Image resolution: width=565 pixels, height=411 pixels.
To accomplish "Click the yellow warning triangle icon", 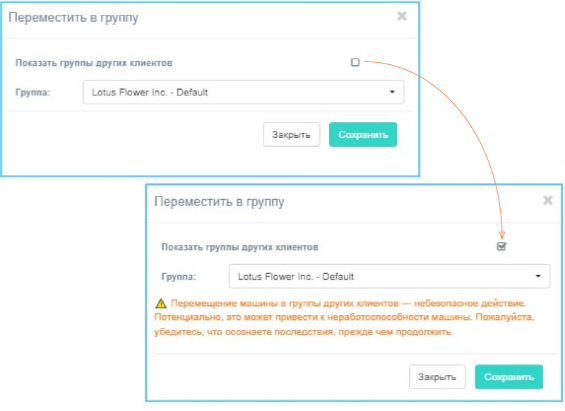I will coord(161,303).
